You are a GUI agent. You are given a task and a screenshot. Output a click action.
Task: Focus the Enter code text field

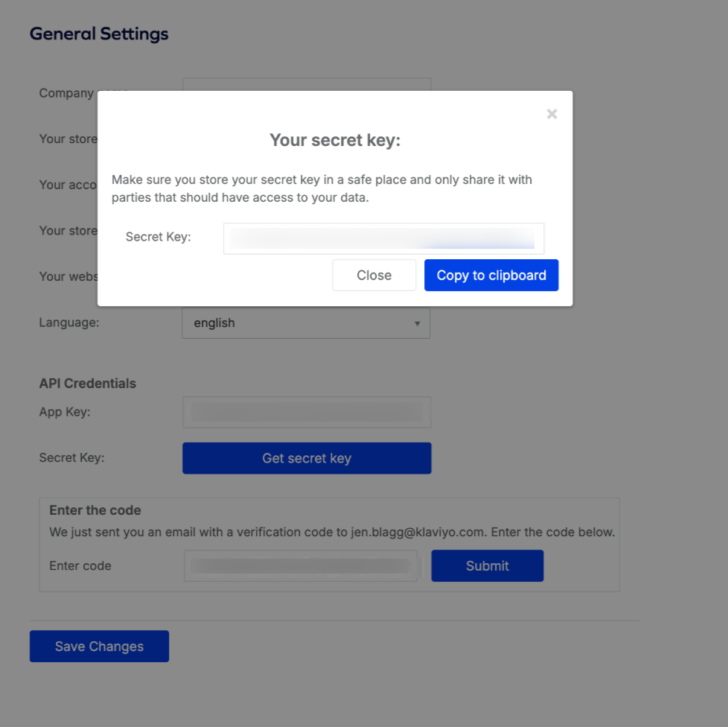(301, 566)
